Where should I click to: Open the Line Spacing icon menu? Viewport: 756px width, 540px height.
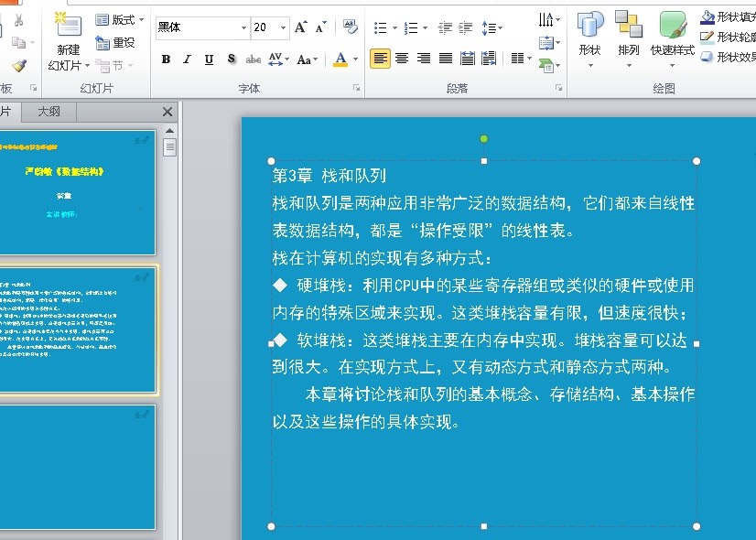[x=491, y=28]
